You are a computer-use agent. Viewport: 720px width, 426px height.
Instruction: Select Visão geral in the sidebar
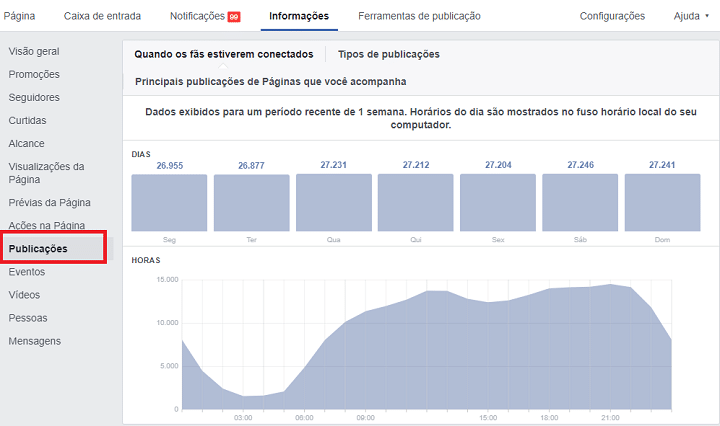point(34,51)
